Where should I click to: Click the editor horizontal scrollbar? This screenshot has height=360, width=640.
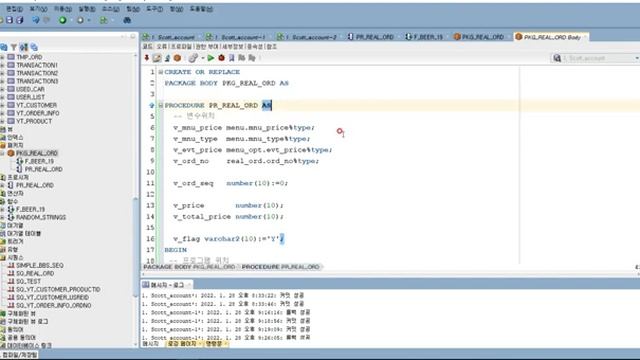[x=390, y=275]
